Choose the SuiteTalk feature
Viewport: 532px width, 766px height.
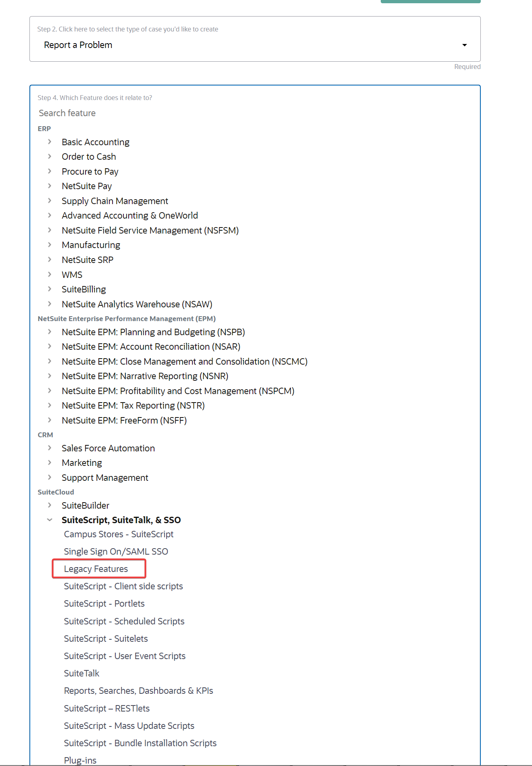pyautogui.click(x=82, y=673)
